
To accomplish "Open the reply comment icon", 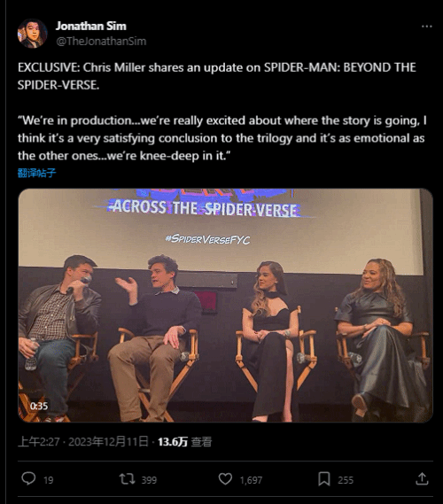I will click(x=28, y=478).
